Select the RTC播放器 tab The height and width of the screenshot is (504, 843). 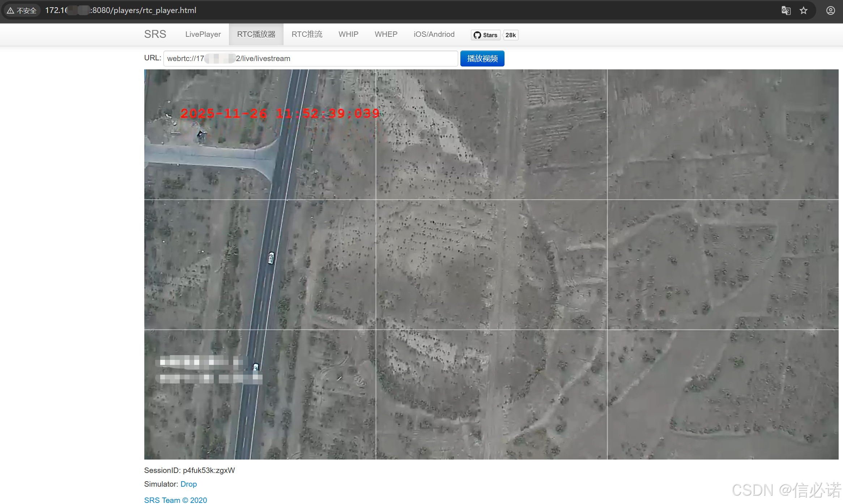click(256, 34)
